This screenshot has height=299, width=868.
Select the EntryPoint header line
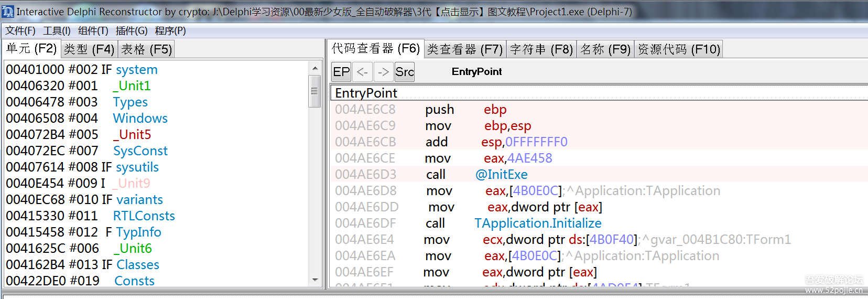(x=599, y=93)
